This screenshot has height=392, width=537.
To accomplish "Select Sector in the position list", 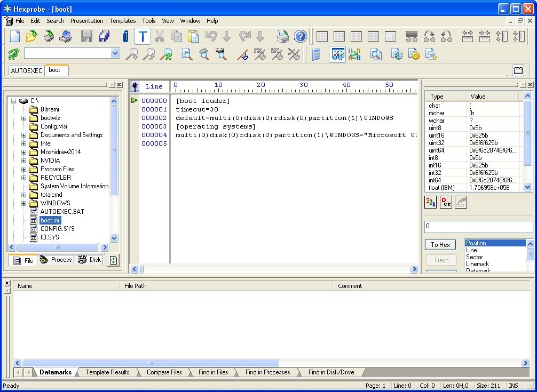I will (495, 257).
